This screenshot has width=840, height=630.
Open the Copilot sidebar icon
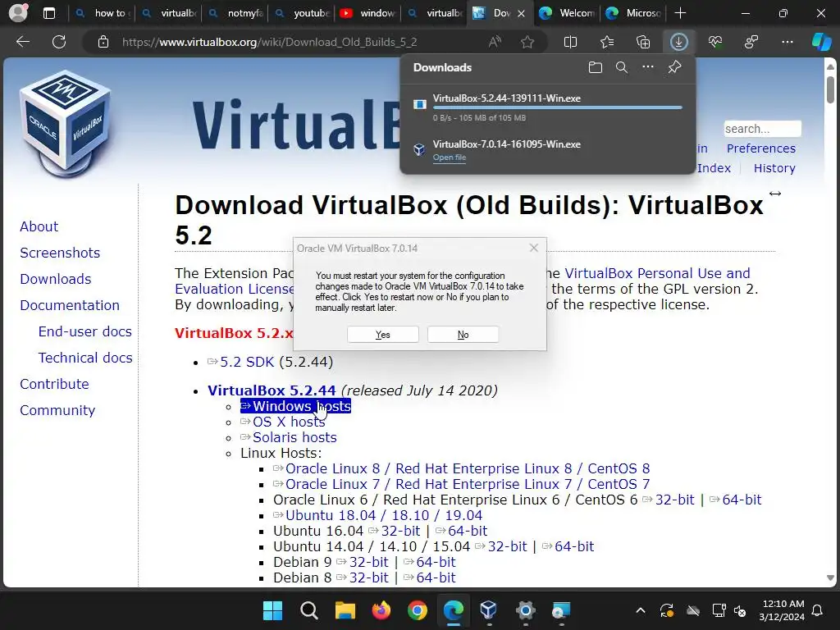point(821,42)
